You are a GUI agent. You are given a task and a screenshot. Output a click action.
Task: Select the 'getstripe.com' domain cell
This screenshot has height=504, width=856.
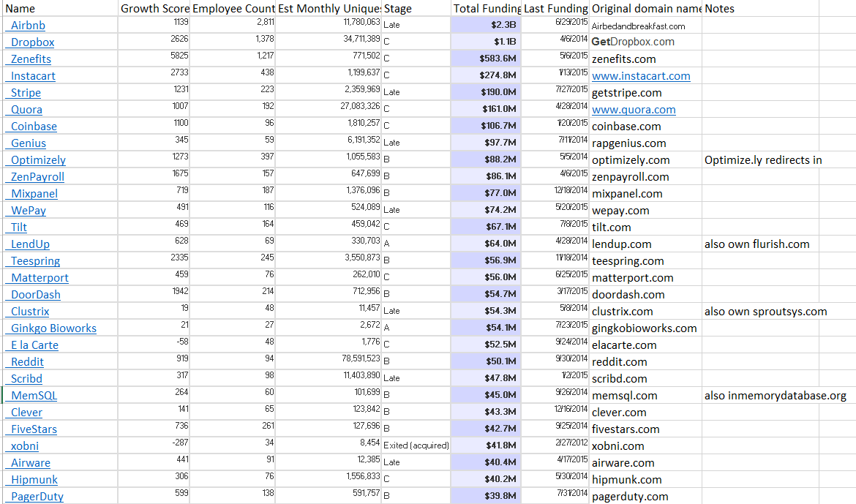coord(646,93)
